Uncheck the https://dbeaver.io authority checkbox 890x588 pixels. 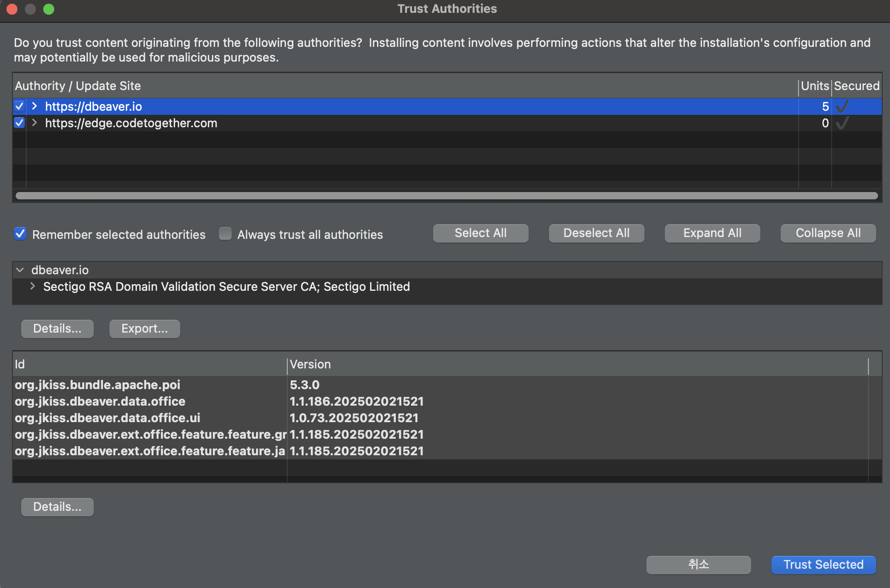click(19, 107)
